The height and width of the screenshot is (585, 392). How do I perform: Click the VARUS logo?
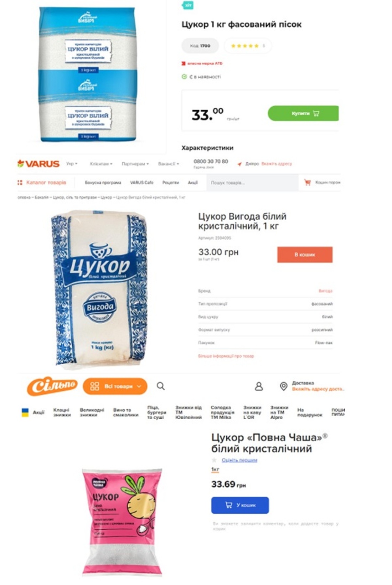[38, 164]
